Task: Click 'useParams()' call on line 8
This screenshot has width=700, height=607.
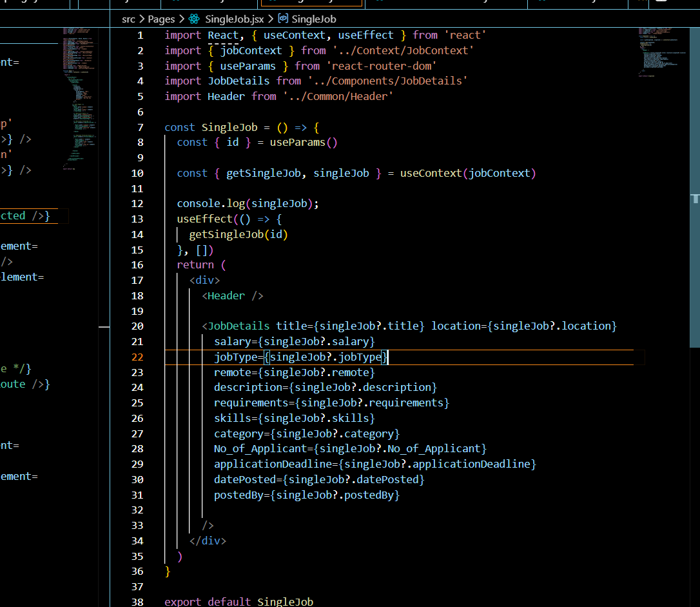Action: pyautogui.click(x=304, y=143)
